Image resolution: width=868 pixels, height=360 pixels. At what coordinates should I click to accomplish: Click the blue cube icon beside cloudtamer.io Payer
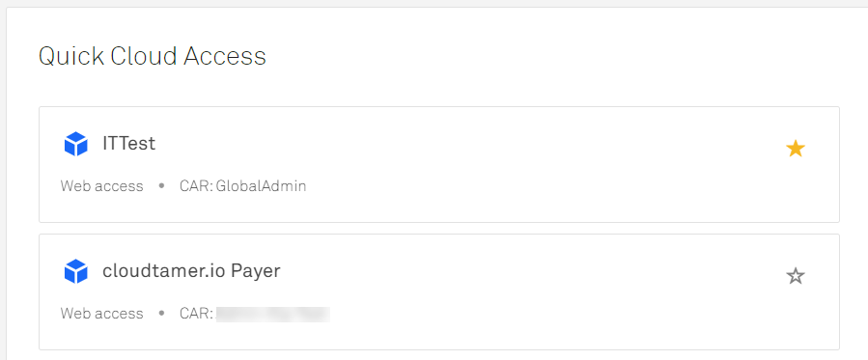76,271
